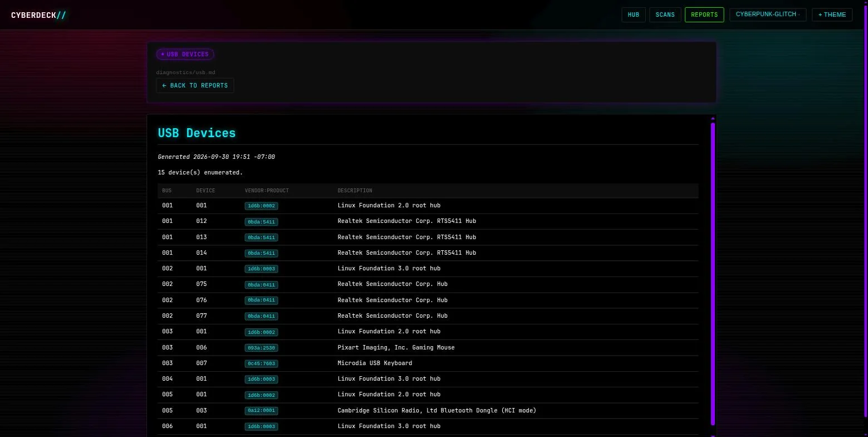Screen dimensions: 868x437
Task: Click Linux Foundation 2.0 root hub on bus 003
Action: (389, 331)
